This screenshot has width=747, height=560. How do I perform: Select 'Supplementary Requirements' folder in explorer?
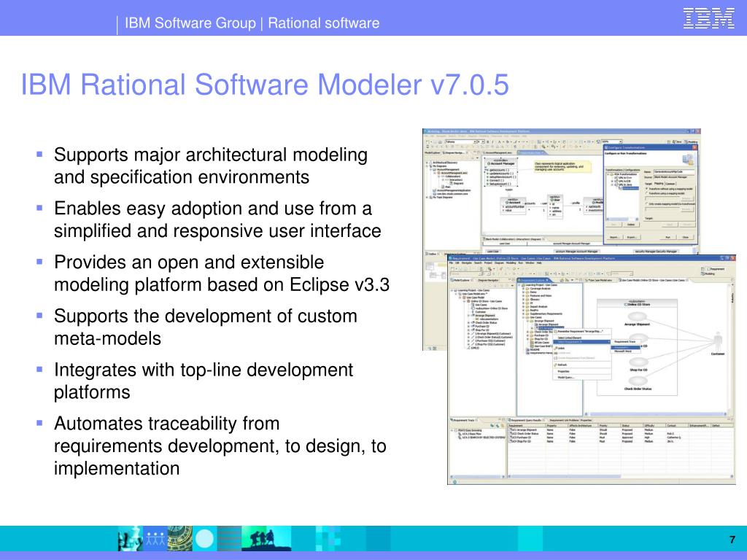click(546, 314)
